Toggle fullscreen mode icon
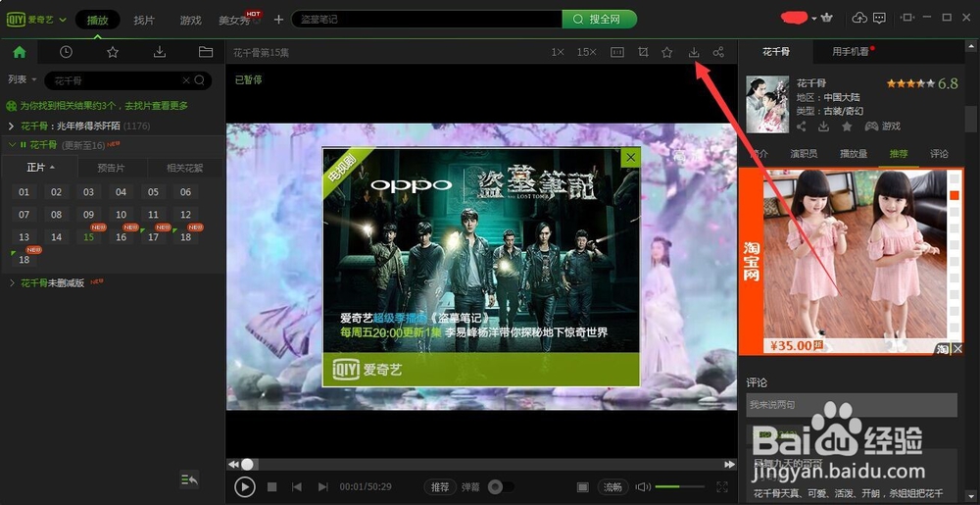 coord(722,487)
